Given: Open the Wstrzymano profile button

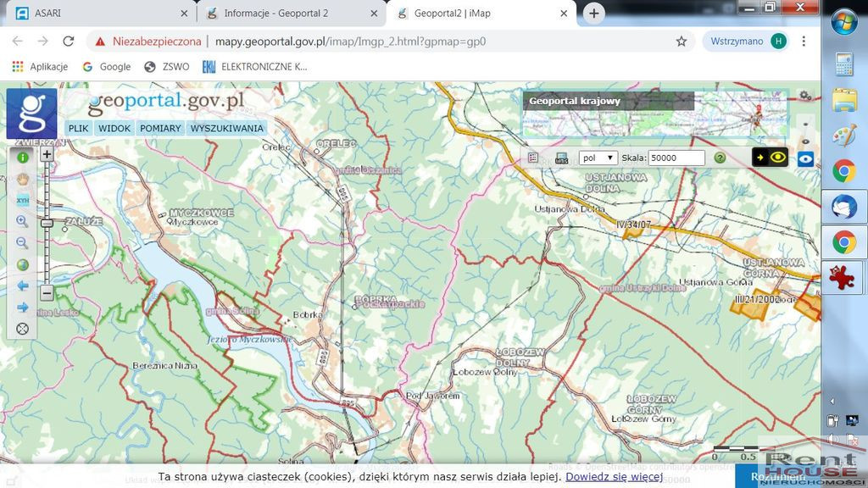Looking at the screenshot, I should point(746,42).
